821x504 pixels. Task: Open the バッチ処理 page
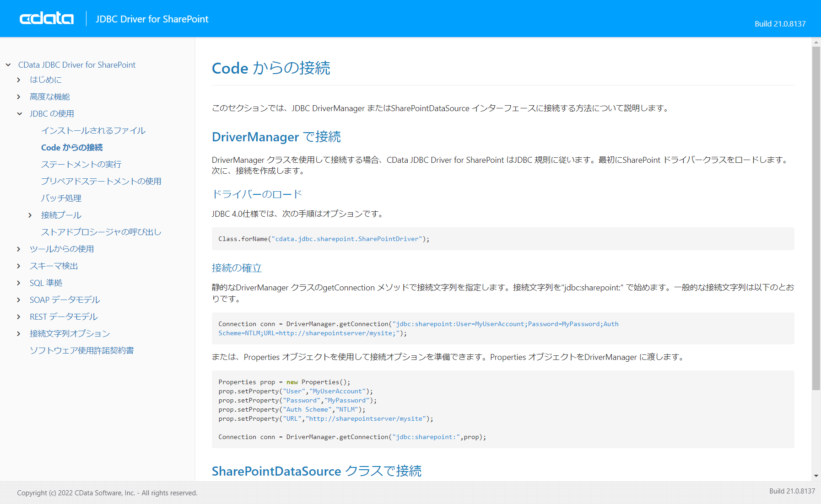pyautogui.click(x=61, y=198)
